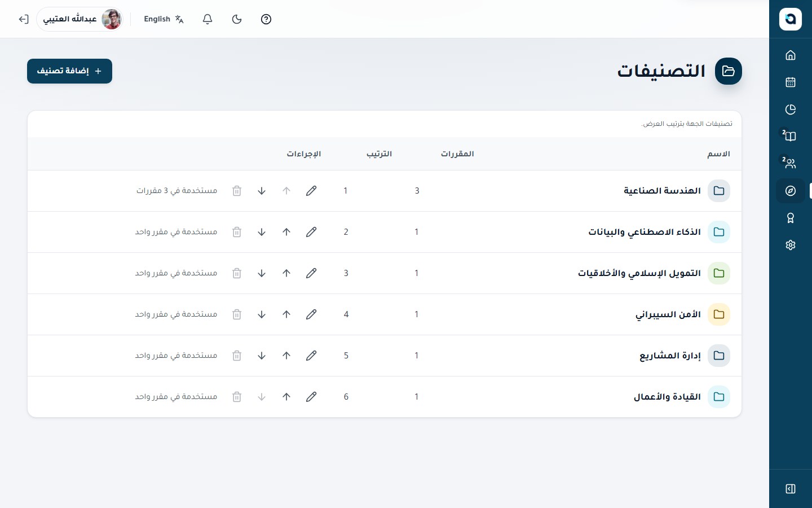
Task: Edit the القيادة والأعمال category
Action: 311,397
